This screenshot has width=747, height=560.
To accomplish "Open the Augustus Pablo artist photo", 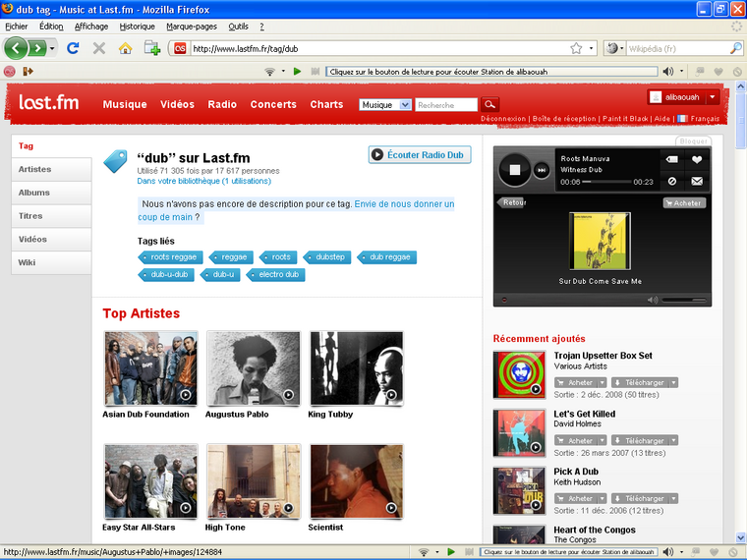I will click(x=254, y=368).
